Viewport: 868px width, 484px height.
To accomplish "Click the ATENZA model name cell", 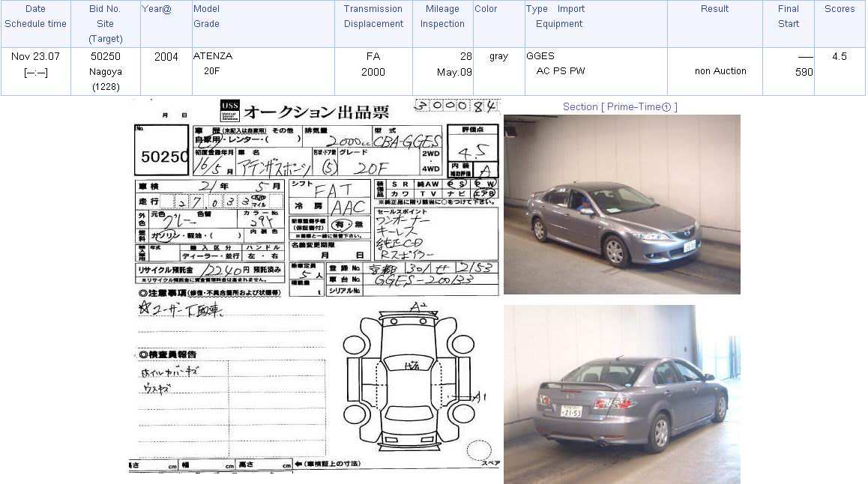I will pyautogui.click(x=213, y=56).
